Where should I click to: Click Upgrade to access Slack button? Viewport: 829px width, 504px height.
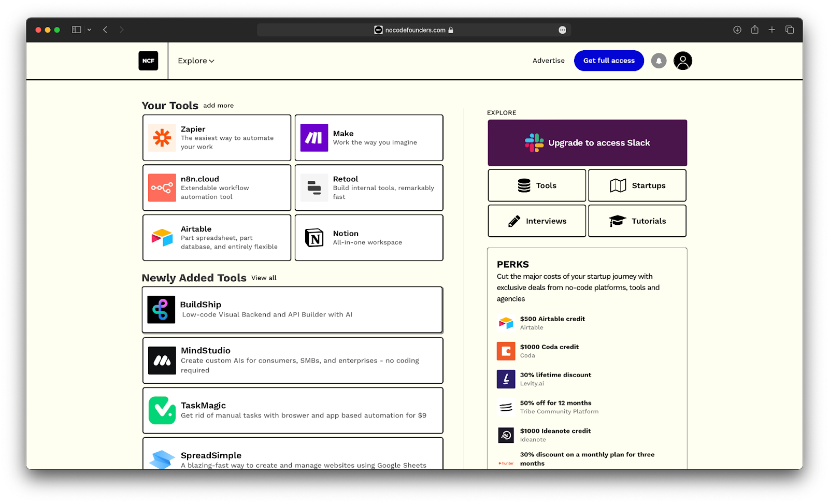point(588,143)
